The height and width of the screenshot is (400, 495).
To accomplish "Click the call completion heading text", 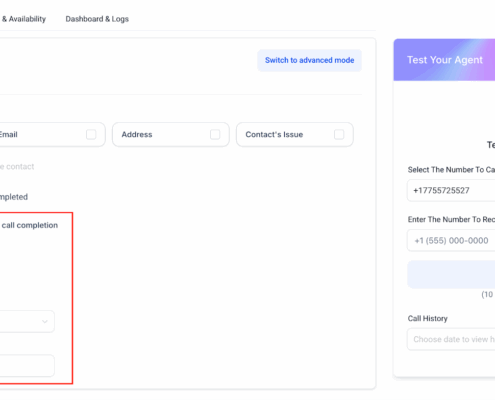I will click(x=30, y=225).
